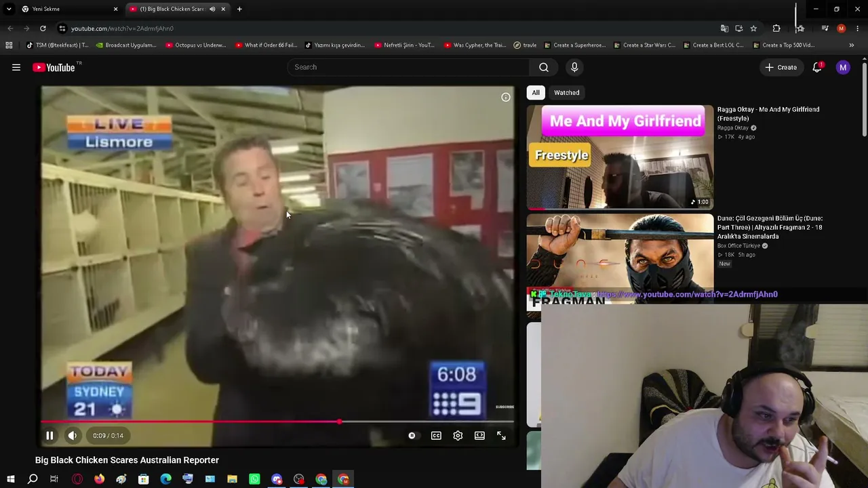Viewport: 868px width, 488px height.
Task: View site information icon in address bar
Action: [x=62, y=28]
